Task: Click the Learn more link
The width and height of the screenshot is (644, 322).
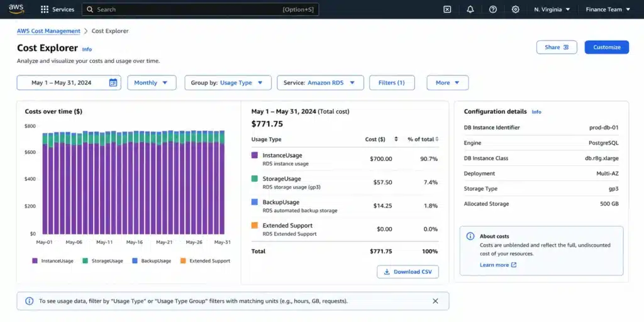Action: 494,265
